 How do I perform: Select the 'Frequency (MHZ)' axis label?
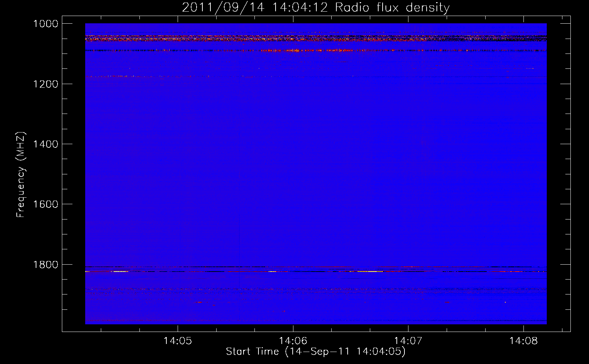(x=21, y=175)
